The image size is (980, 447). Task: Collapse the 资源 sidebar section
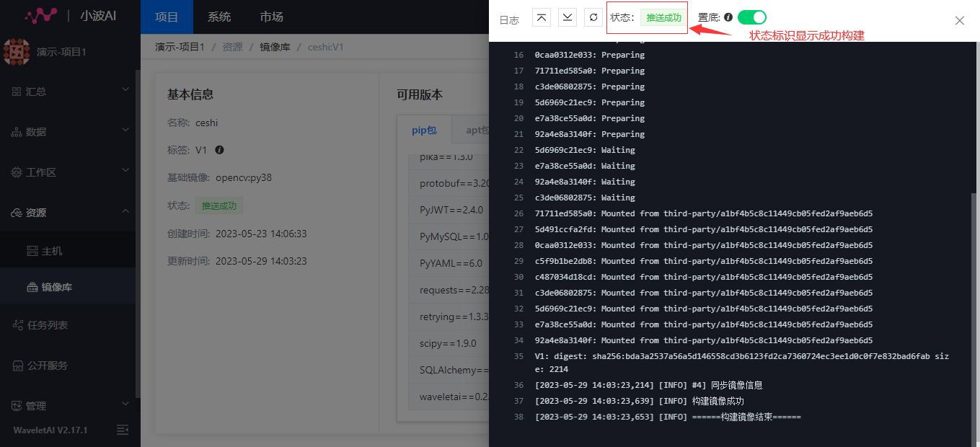(x=68, y=213)
